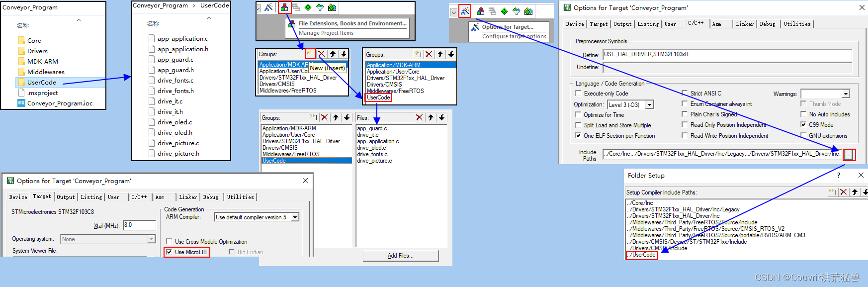Click Select Software Packs icon right of highlighted wand

click(x=517, y=11)
